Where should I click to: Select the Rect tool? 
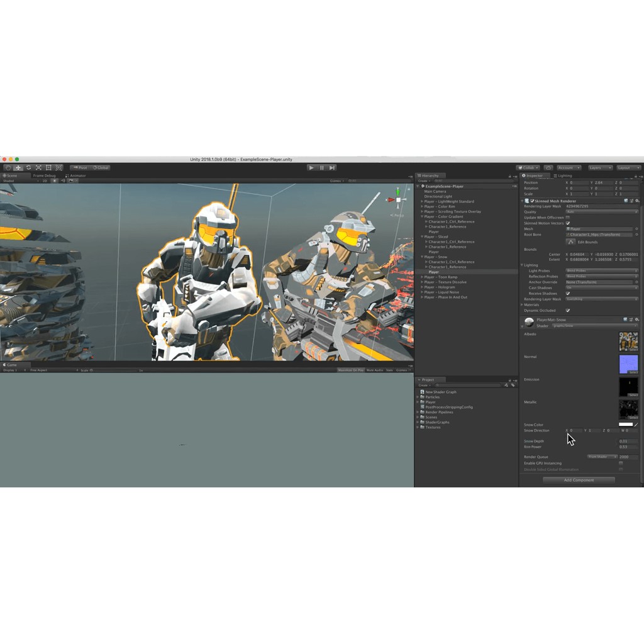pos(48,168)
